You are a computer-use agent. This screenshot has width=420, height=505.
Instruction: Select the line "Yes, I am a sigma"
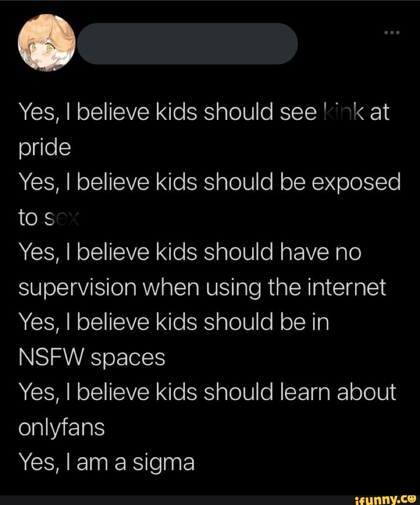[x=106, y=462]
